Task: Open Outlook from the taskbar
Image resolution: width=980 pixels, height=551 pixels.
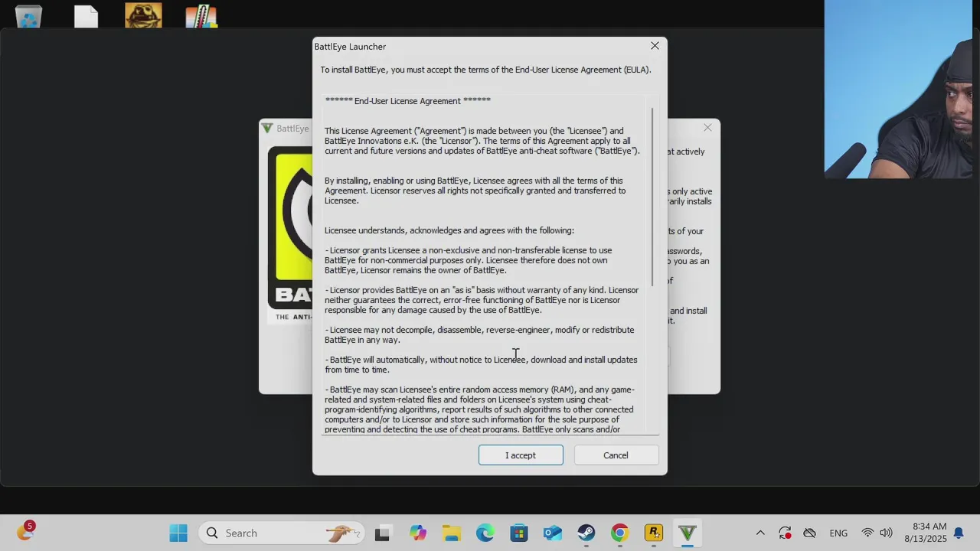Action: (553, 533)
